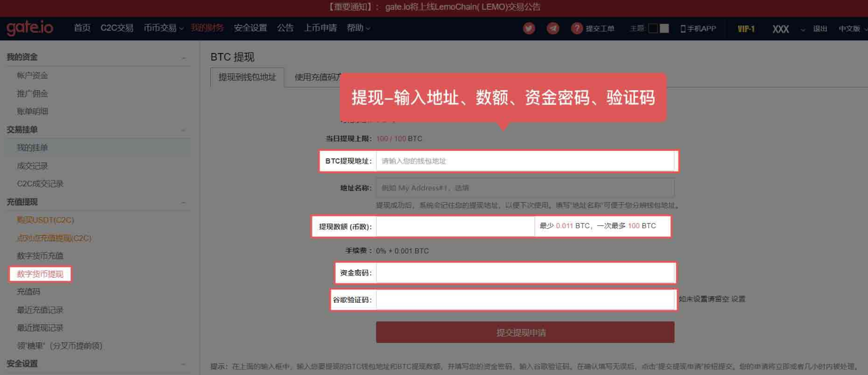Screen dimensions: 868x375
Task: Open the Telegram icon link
Action: [553, 29]
